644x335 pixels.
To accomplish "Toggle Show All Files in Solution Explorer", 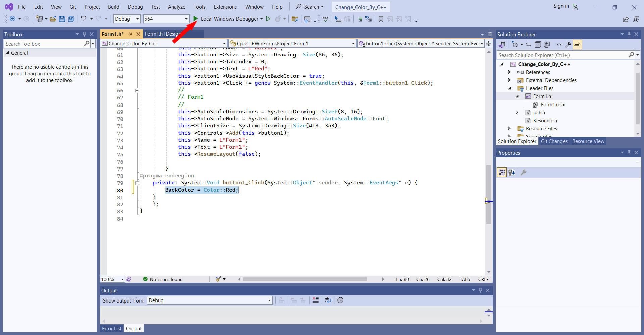I will [547, 45].
